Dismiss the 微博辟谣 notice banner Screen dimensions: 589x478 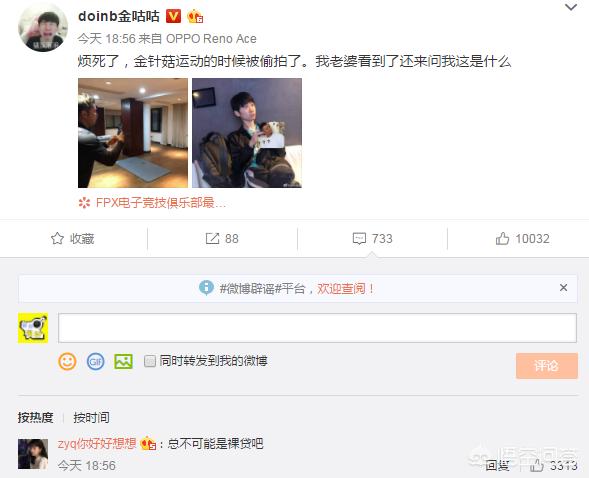pos(563,288)
